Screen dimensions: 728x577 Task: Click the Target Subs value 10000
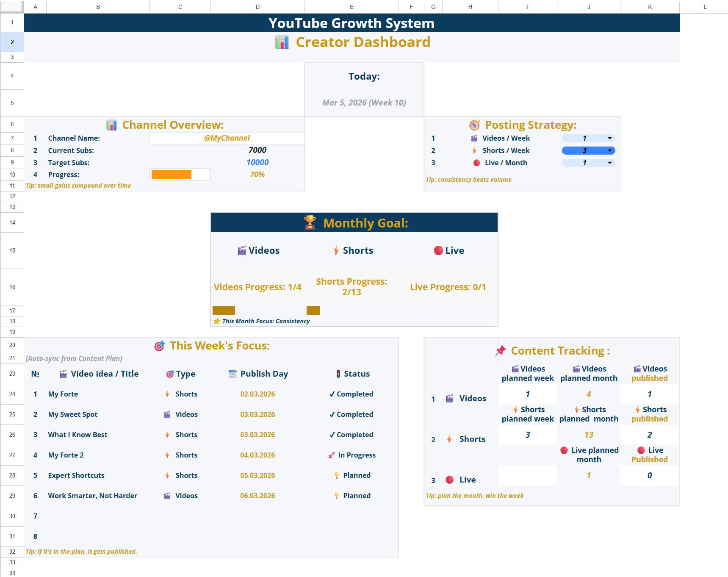pos(257,163)
